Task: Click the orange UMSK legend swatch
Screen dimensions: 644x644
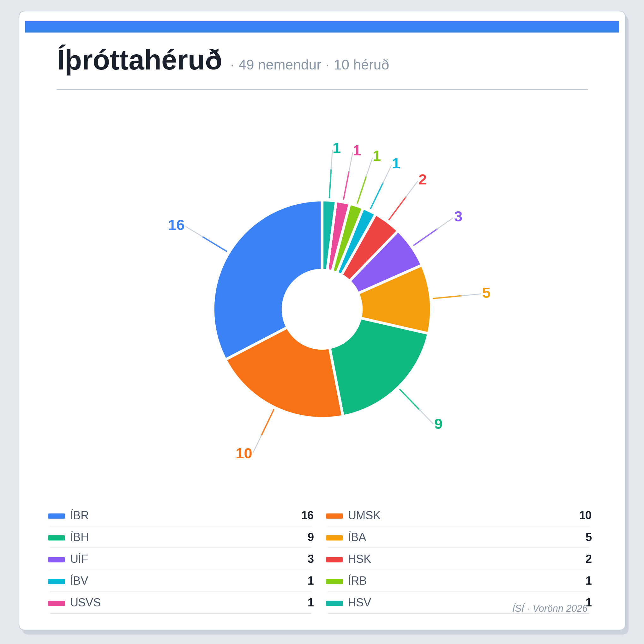Action: pos(334,516)
